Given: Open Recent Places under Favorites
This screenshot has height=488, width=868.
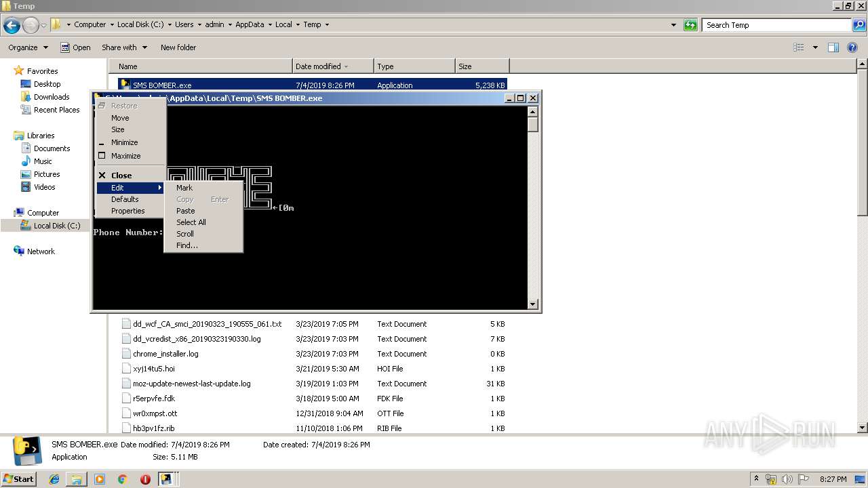Looking at the screenshot, I should (56, 110).
